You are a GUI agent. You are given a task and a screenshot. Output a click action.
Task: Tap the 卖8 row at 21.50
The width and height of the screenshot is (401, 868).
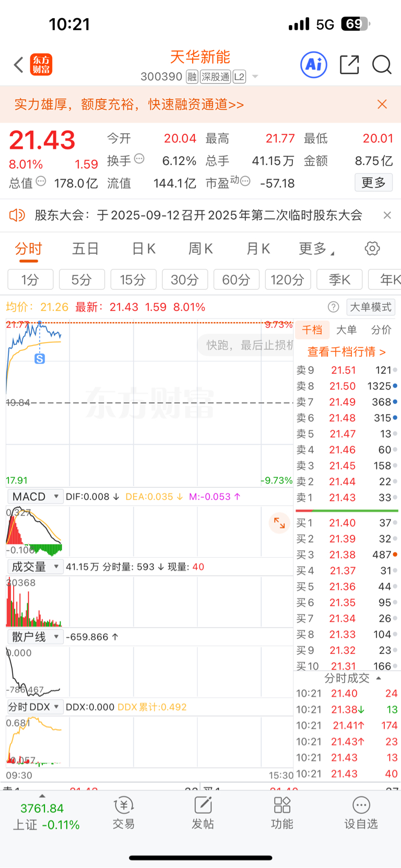tap(347, 386)
